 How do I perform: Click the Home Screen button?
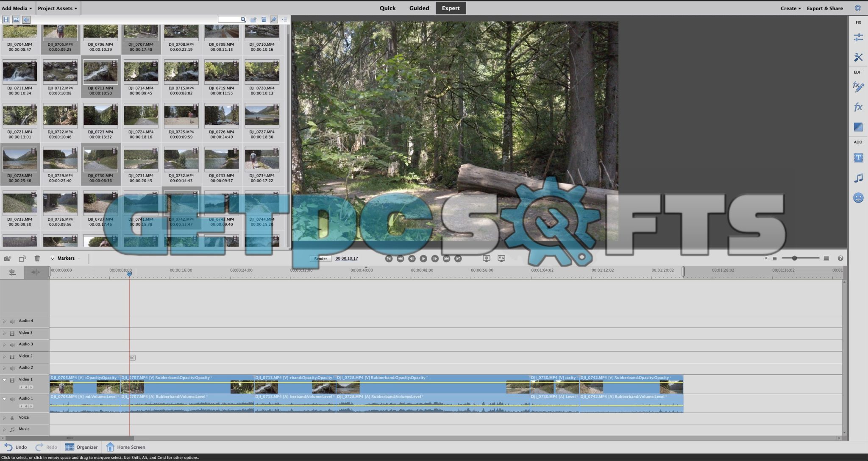(x=125, y=447)
